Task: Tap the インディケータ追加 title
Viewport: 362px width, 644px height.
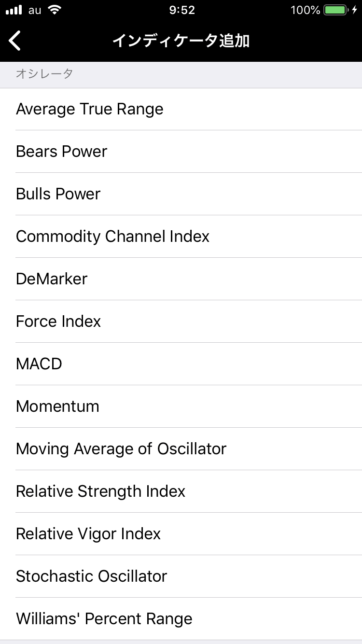Action: 181,41
